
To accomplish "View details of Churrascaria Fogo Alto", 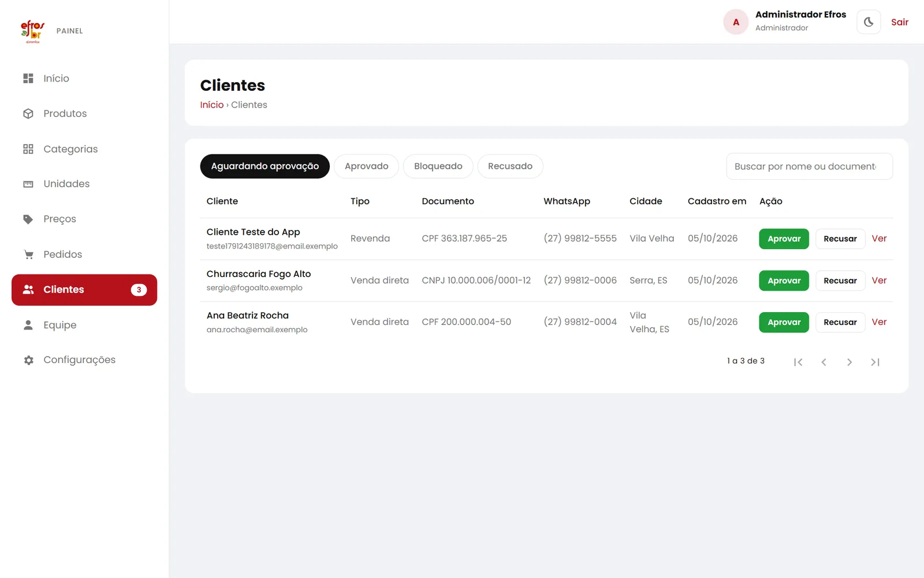I will coord(879,280).
